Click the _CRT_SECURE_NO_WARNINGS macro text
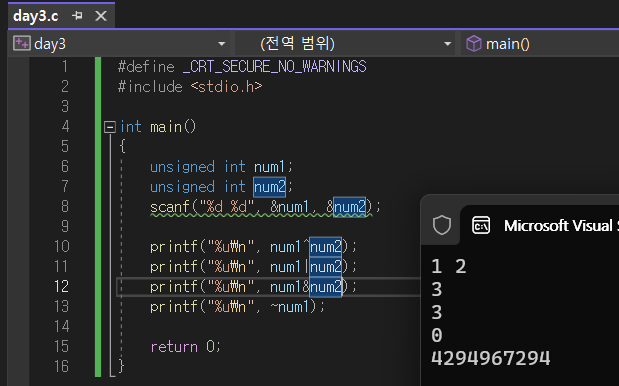Screen dimensions: 619x386 [x=275, y=66]
